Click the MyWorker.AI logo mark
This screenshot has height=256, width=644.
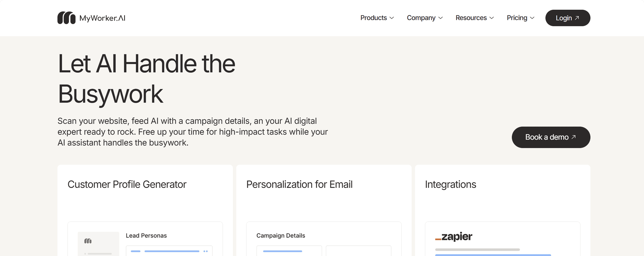click(x=66, y=18)
